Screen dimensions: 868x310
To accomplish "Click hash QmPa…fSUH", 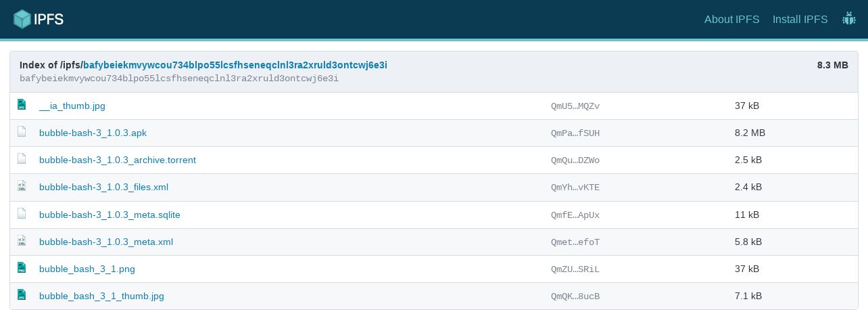I will (575, 133).
